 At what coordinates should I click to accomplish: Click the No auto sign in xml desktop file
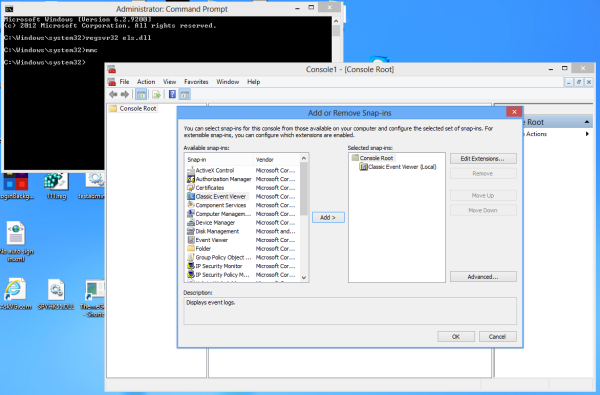(x=16, y=241)
